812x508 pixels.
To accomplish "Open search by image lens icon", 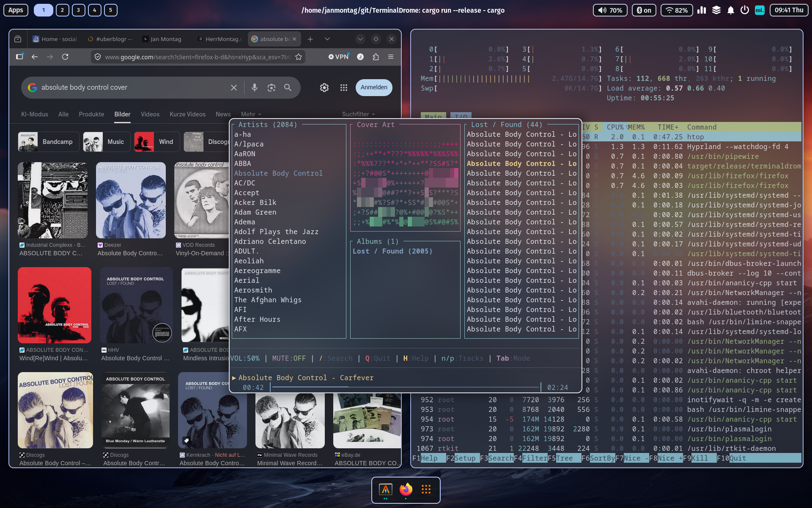I will click(x=271, y=87).
